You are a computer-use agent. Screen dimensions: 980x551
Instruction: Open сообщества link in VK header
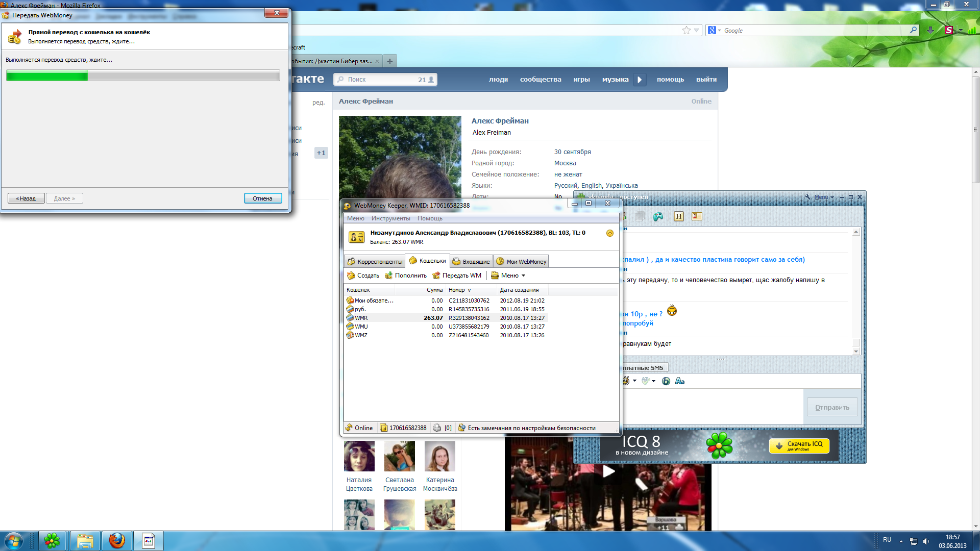click(541, 80)
